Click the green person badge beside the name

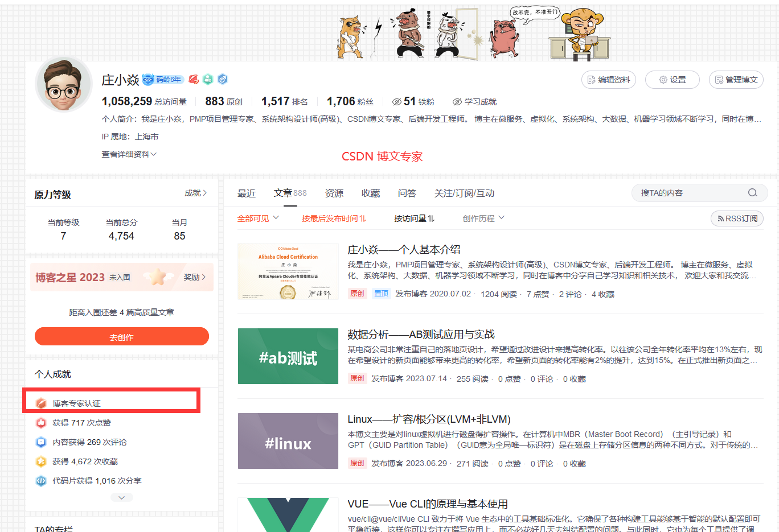coord(208,80)
